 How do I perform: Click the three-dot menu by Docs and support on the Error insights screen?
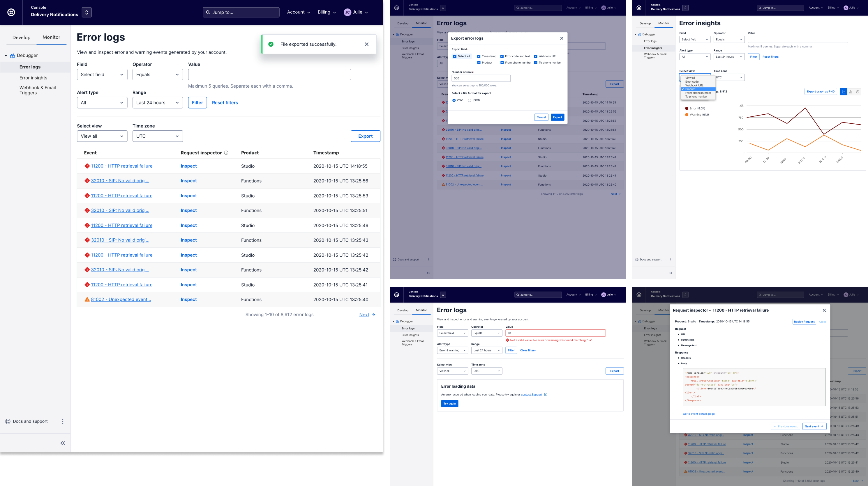tap(671, 260)
